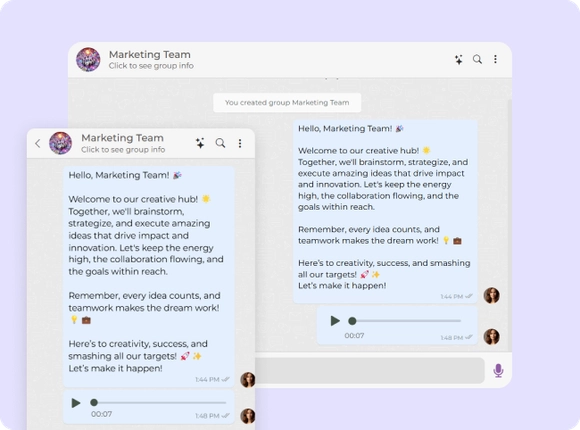The width and height of the screenshot is (580, 430).
Task: Open three-dot menu in desktop chat header
Action: pos(495,59)
